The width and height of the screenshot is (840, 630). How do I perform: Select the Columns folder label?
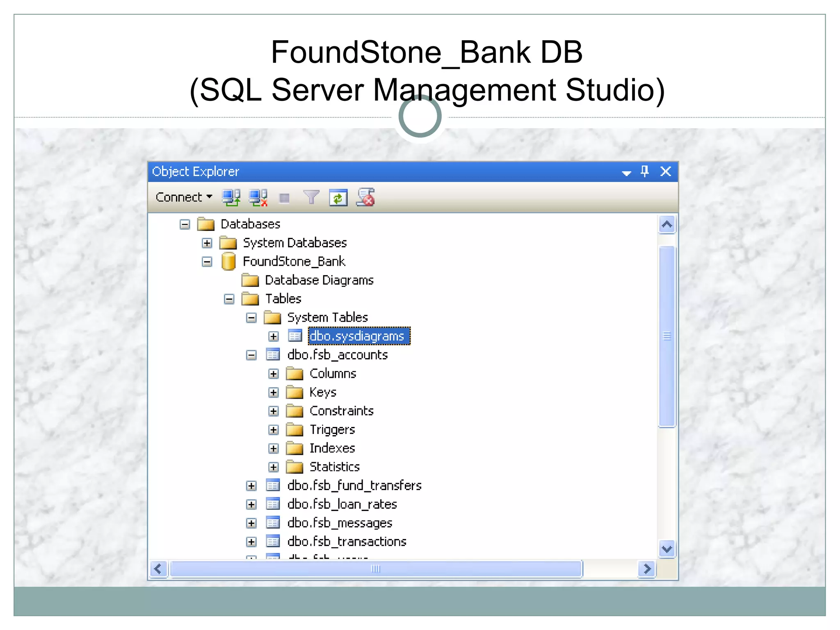[x=333, y=373]
